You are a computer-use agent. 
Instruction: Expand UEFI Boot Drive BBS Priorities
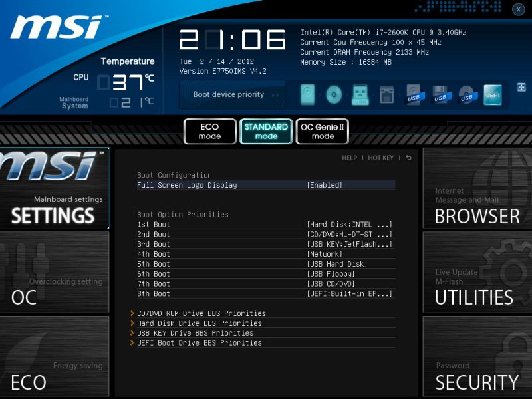199,342
